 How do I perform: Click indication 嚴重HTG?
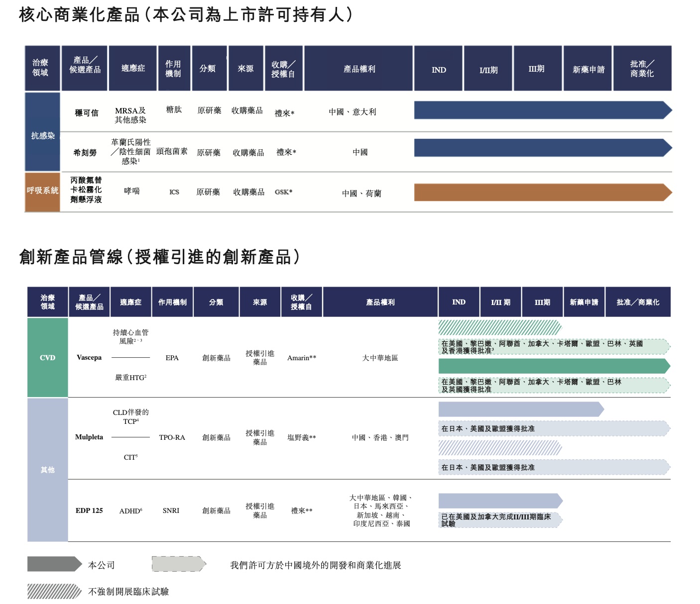pyautogui.click(x=130, y=378)
